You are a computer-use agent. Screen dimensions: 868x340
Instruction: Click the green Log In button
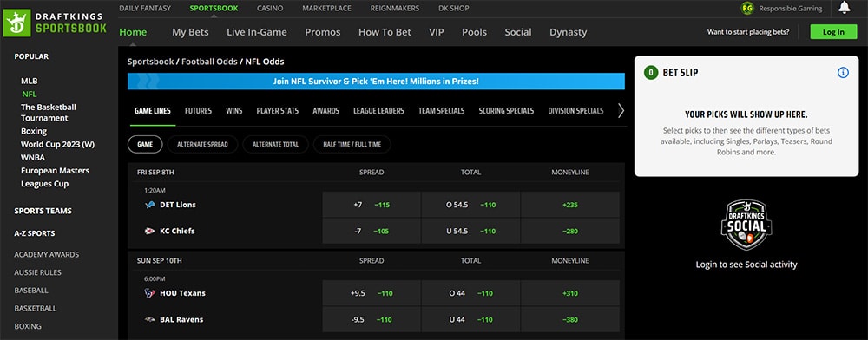pos(833,32)
